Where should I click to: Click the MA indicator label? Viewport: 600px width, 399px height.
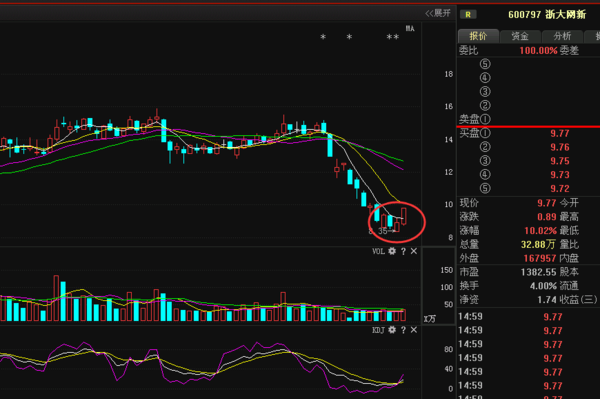[410, 28]
